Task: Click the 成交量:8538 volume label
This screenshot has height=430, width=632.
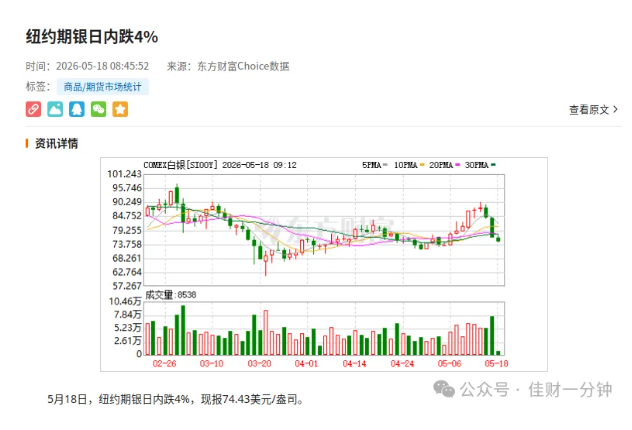Action: coord(170,295)
